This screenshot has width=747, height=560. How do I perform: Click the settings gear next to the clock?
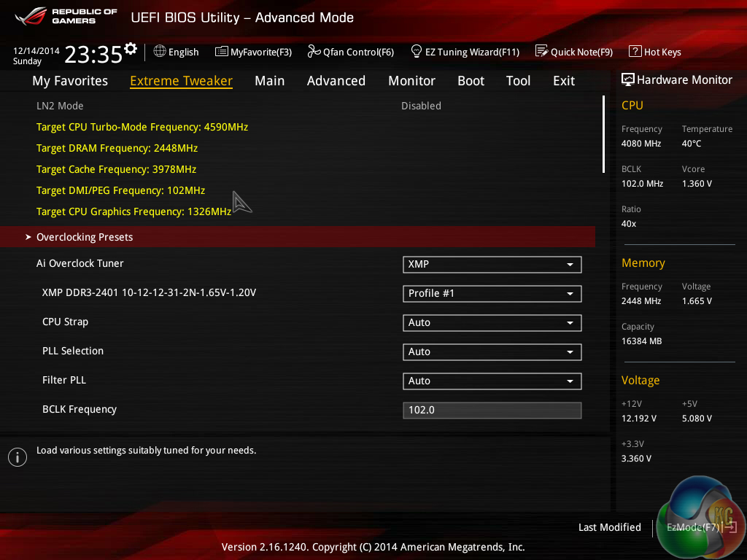pyautogui.click(x=130, y=49)
